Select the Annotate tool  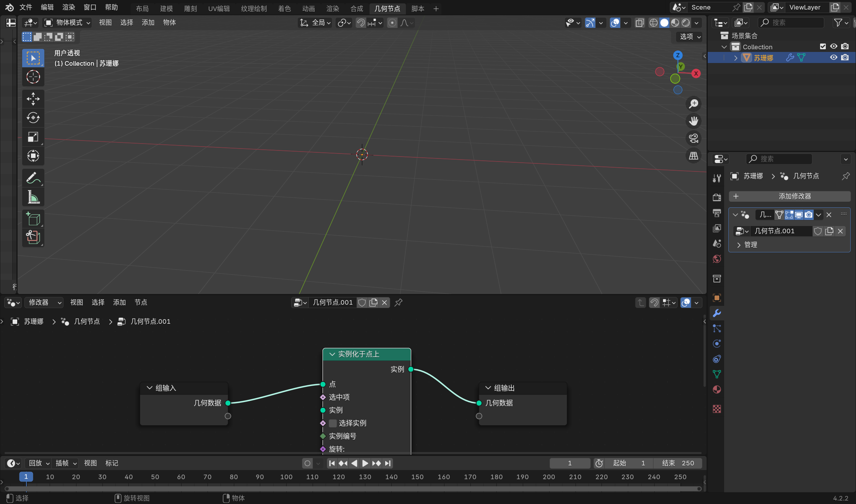tap(33, 178)
